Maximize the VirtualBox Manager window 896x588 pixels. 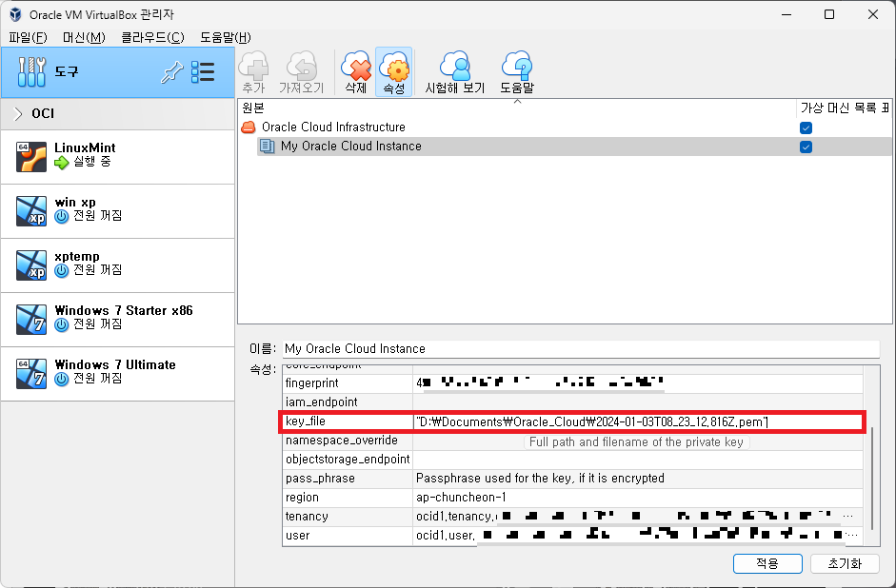(x=829, y=14)
